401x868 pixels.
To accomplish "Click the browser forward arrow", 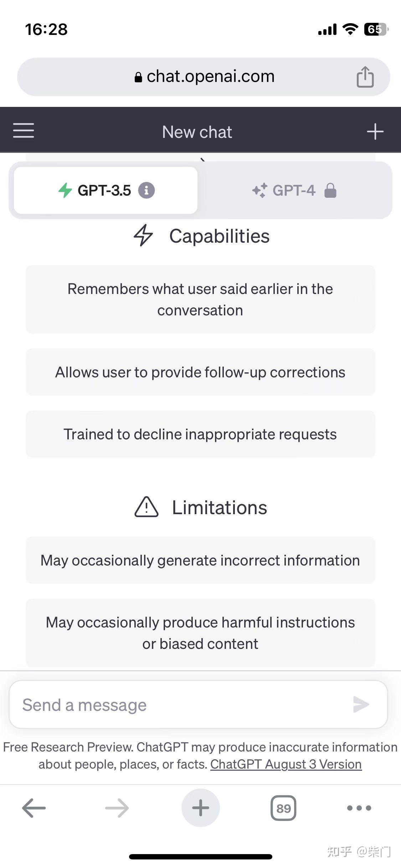I will (117, 808).
